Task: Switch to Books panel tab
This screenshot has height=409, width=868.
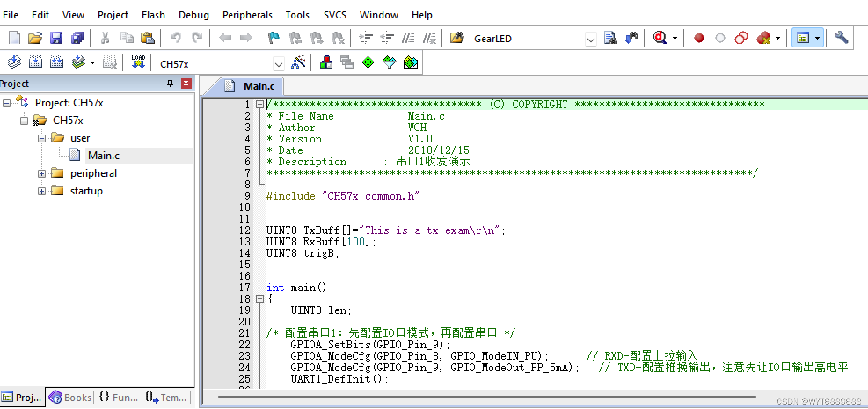Action: (x=70, y=398)
